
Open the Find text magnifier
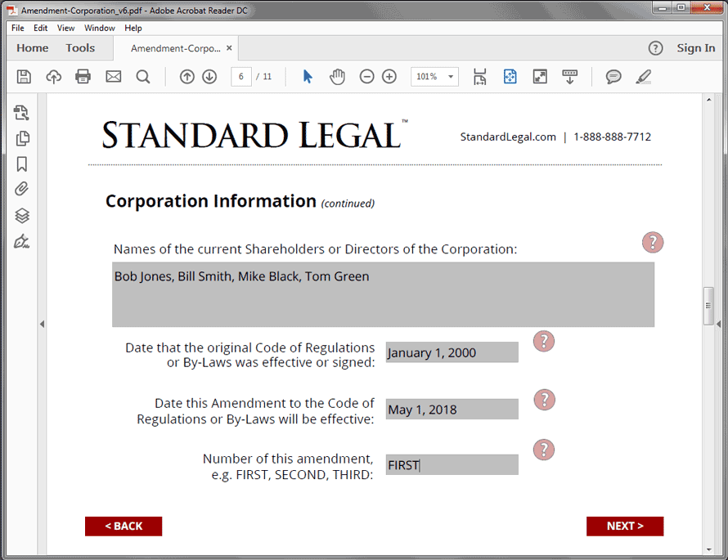tap(143, 77)
